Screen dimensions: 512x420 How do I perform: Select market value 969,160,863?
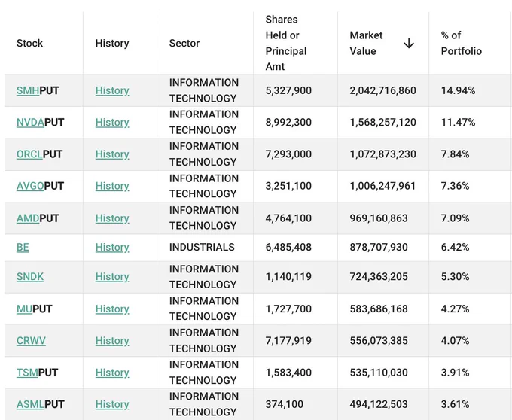click(x=379, y=218)
